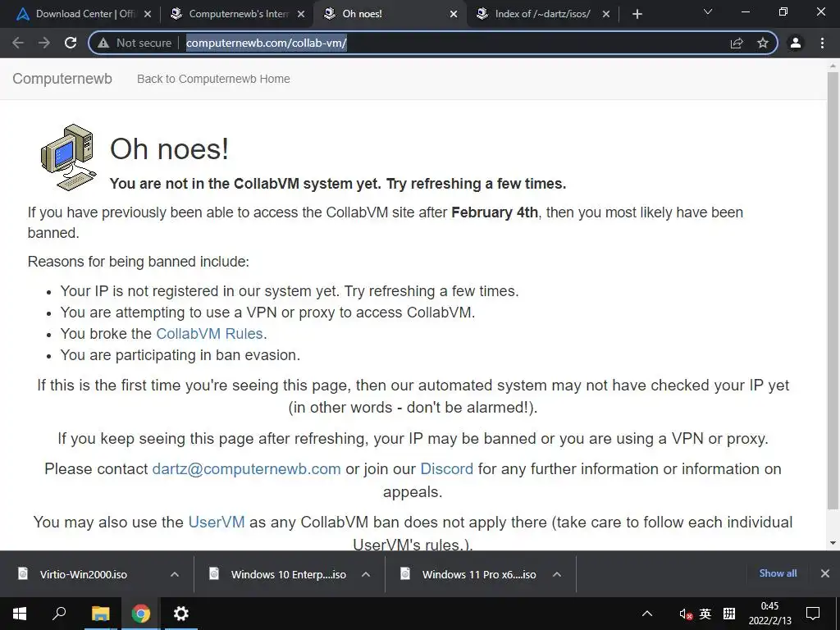840x630 pixels.
Task: Open the CollabVM Rules link
Action: (209, 334)
